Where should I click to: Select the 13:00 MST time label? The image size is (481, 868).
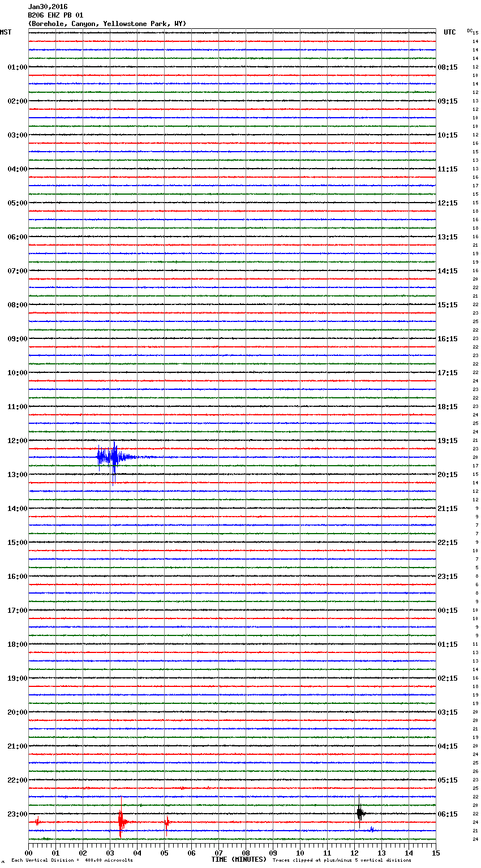17,475
